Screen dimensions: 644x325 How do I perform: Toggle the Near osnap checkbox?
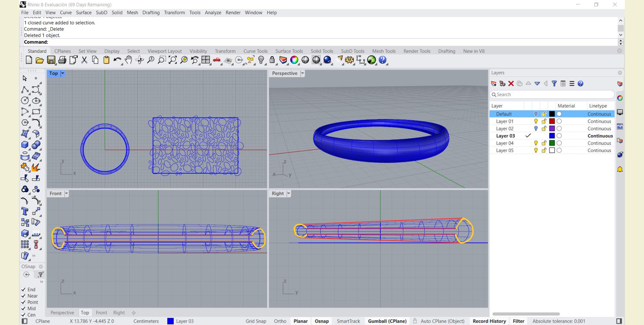click(x=23, y=296)
